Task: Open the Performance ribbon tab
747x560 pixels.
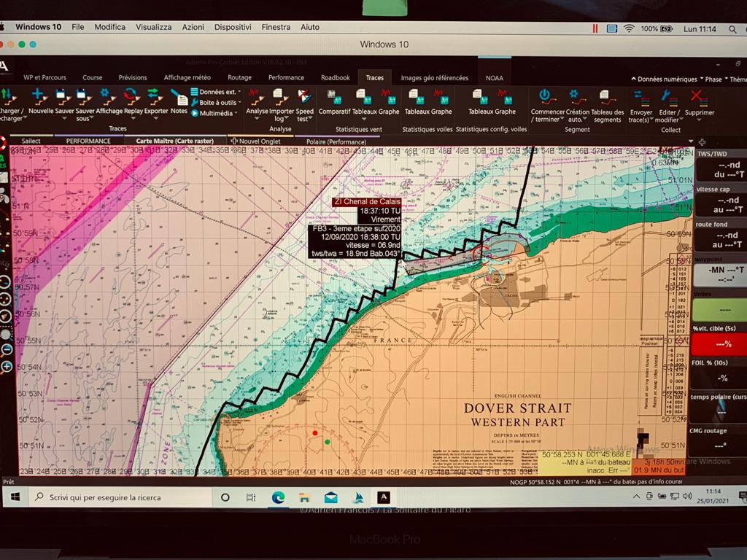Action: [286, 77]
